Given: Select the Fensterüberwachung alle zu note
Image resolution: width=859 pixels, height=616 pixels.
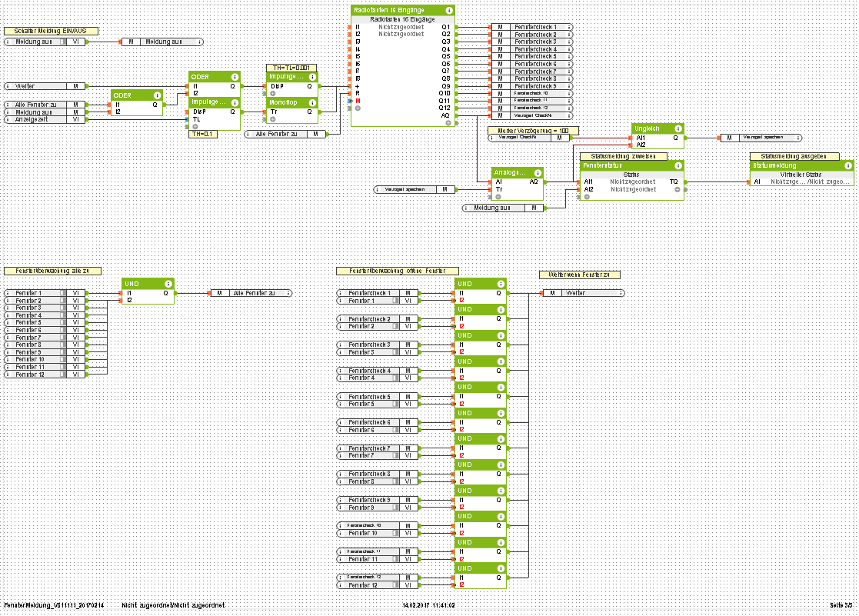Looking at the screenshot, I should [x=52, y=271].
